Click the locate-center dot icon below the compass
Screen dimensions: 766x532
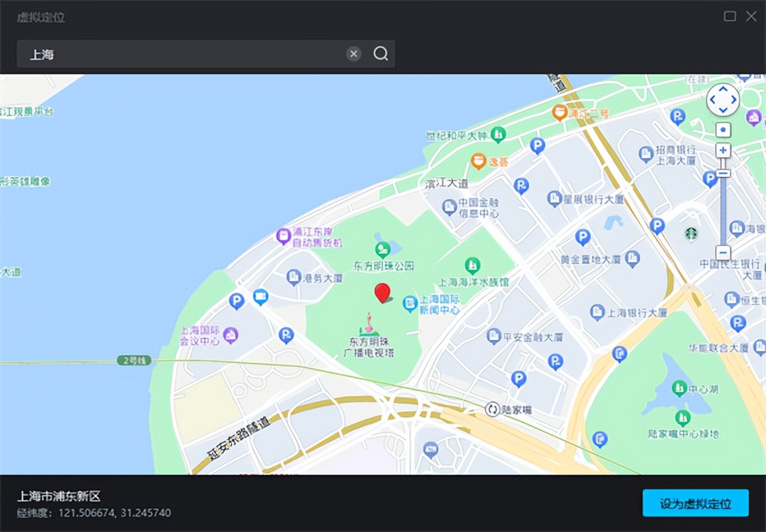coord(723,129)
